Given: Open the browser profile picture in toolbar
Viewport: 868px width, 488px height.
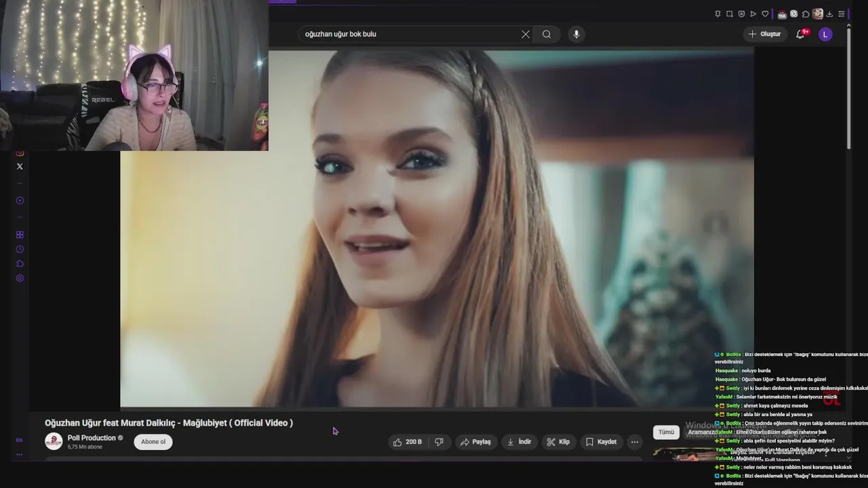Looking at the screenshot, I should (818, 14).
